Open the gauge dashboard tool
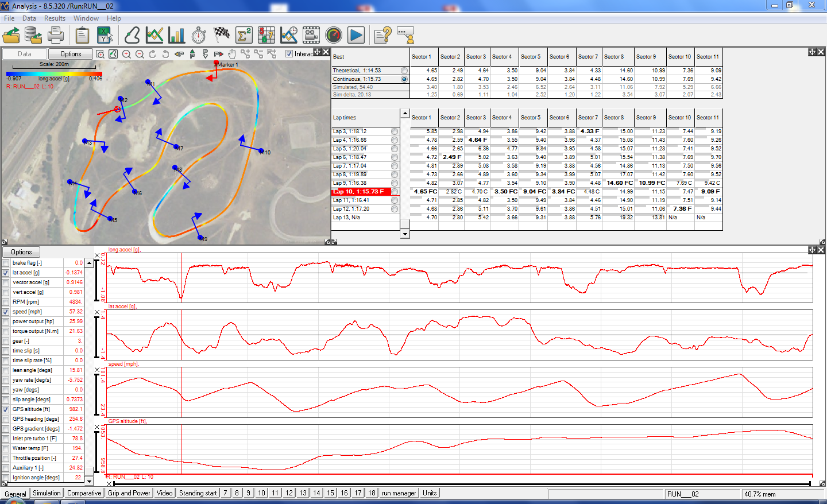Screen dimensions: 827x504 (334, 36)
